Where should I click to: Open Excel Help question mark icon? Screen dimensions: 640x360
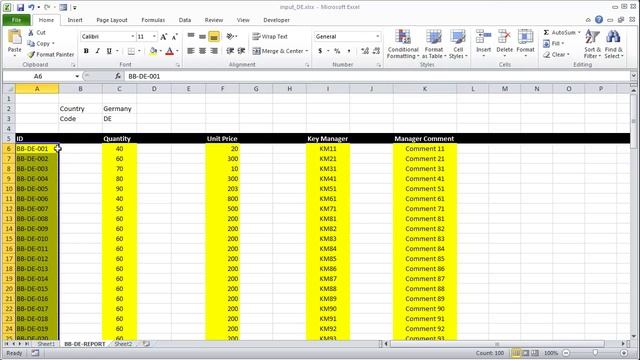click(x=599, y=20)
